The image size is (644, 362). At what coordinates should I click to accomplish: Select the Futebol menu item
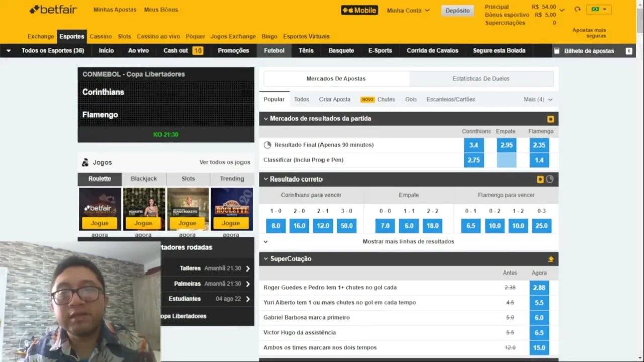coord(274,51)
